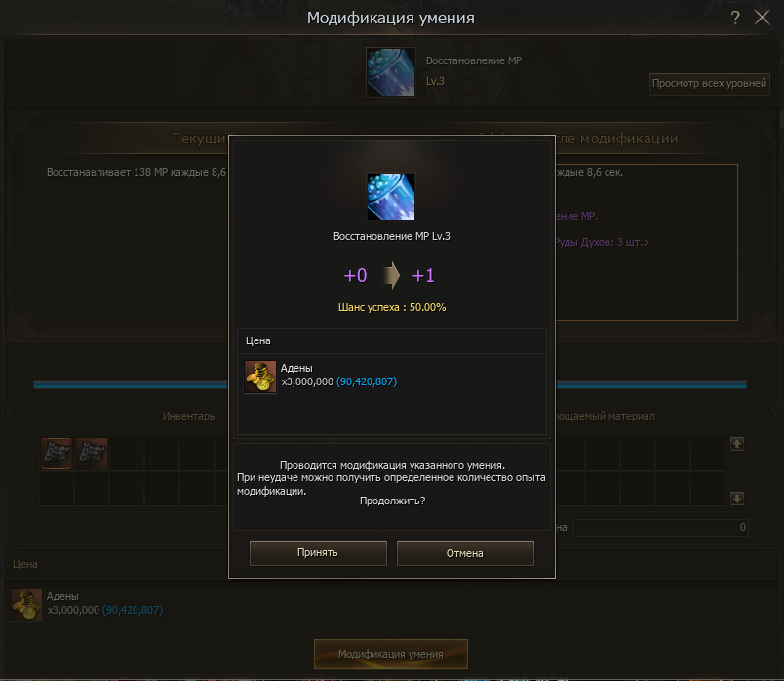Click an empty inventory slot next to the scrolls

127,454
